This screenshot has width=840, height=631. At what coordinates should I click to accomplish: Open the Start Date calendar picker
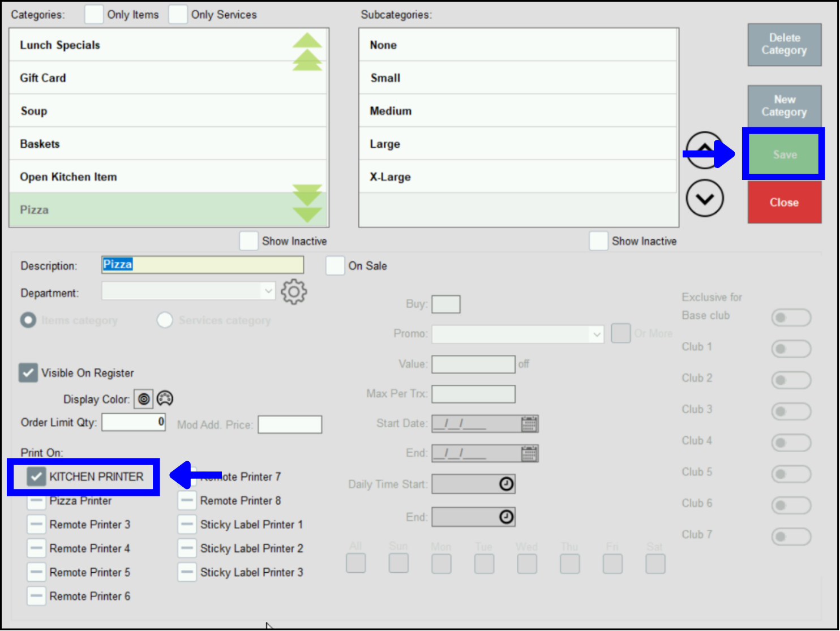point(529,424)
